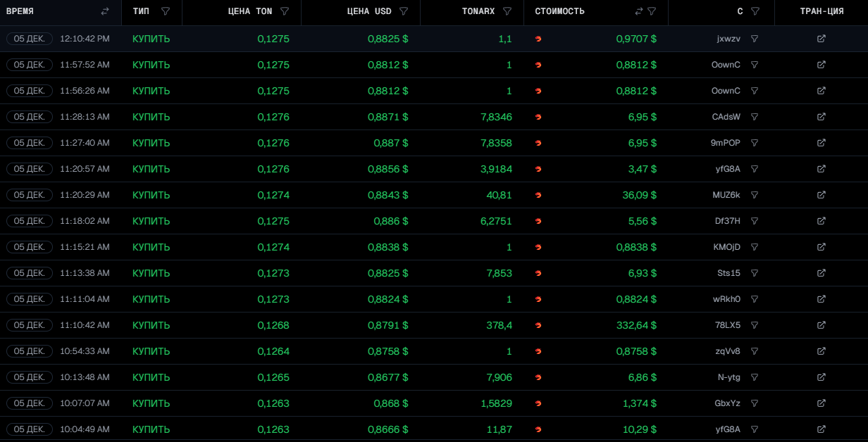Filter by OownC funnel in 11:57:52 AM row
Screen dimensions: 868x442
[x=755, y=65]
